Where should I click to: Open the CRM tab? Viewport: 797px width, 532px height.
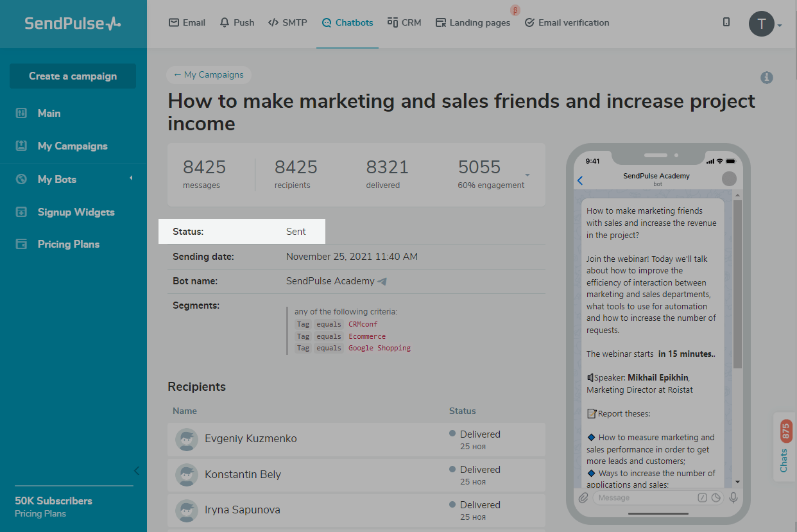pos(404,22)
